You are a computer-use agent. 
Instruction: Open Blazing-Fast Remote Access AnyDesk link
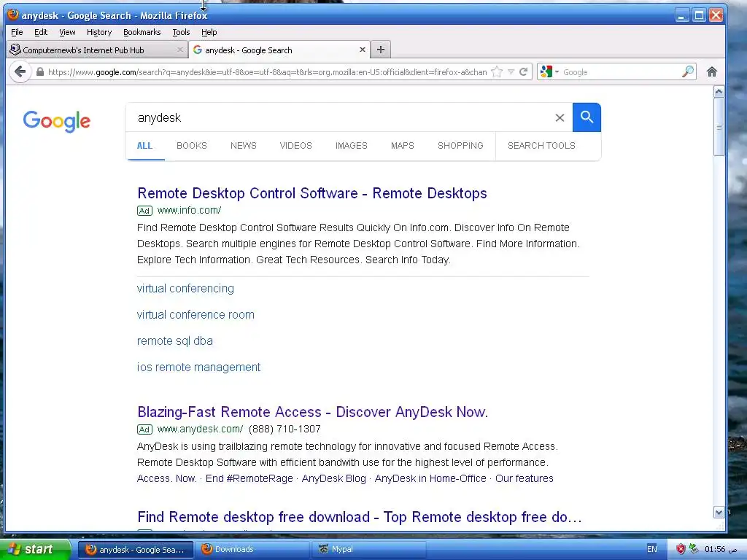(x=312, y=412)
